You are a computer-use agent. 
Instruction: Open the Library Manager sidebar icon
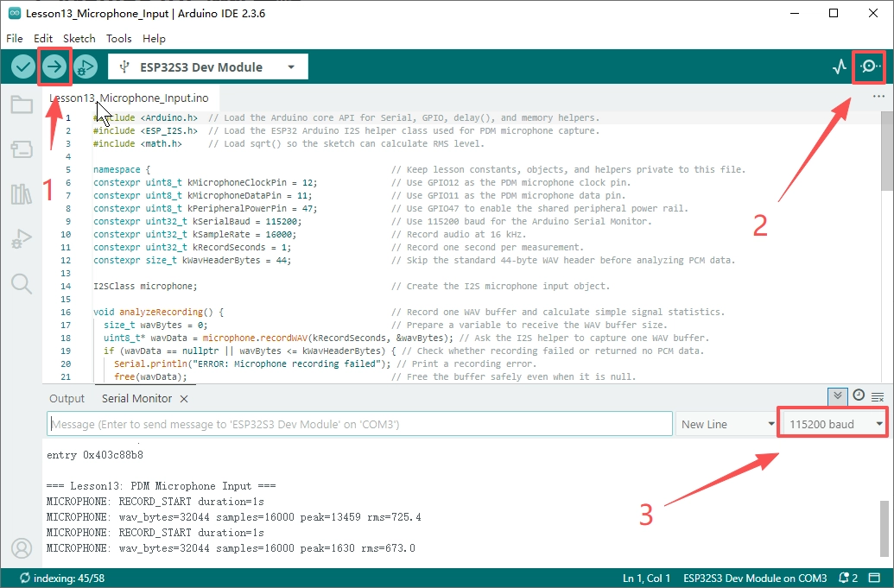coord(22,193)
